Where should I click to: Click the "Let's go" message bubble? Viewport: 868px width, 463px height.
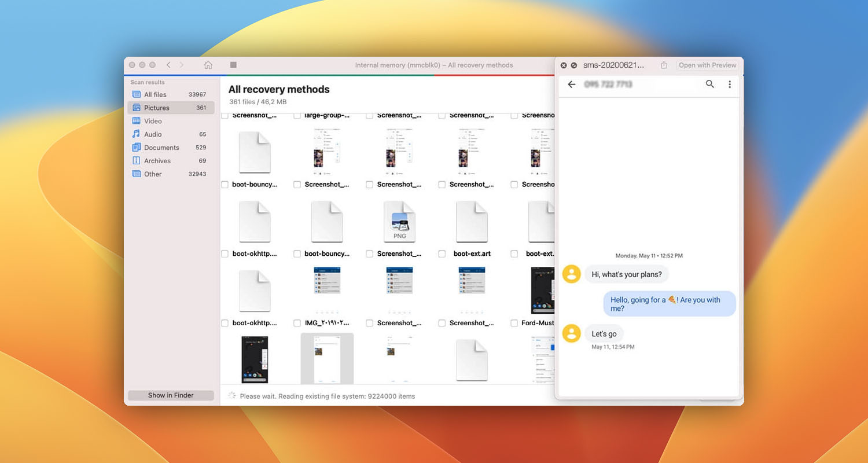(x=604, y=333)
